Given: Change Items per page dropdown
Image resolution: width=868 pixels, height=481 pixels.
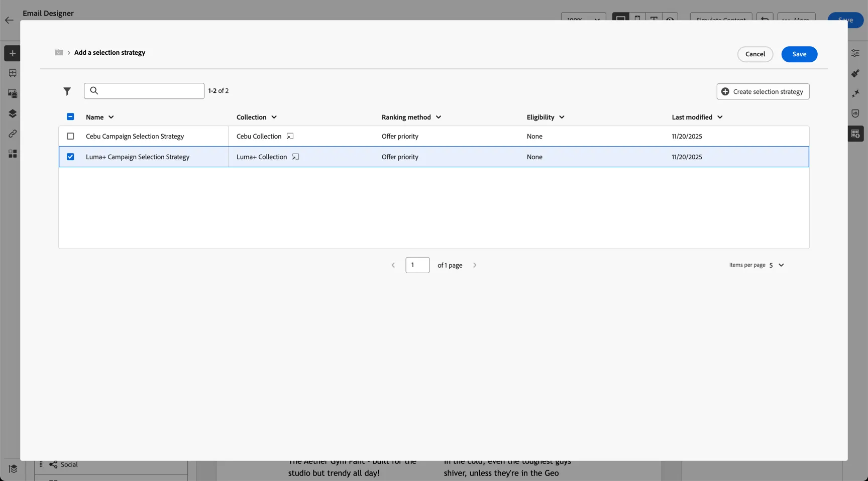Looking at the screenshot, I should point(776,265).
